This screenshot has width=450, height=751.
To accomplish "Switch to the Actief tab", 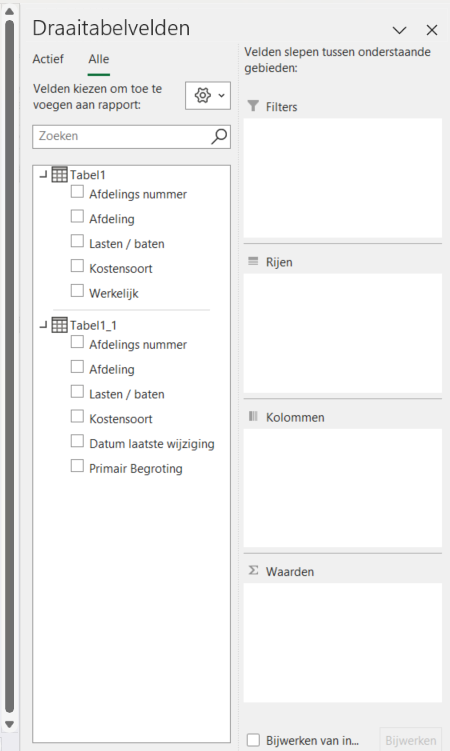I will tap(48, 59).
